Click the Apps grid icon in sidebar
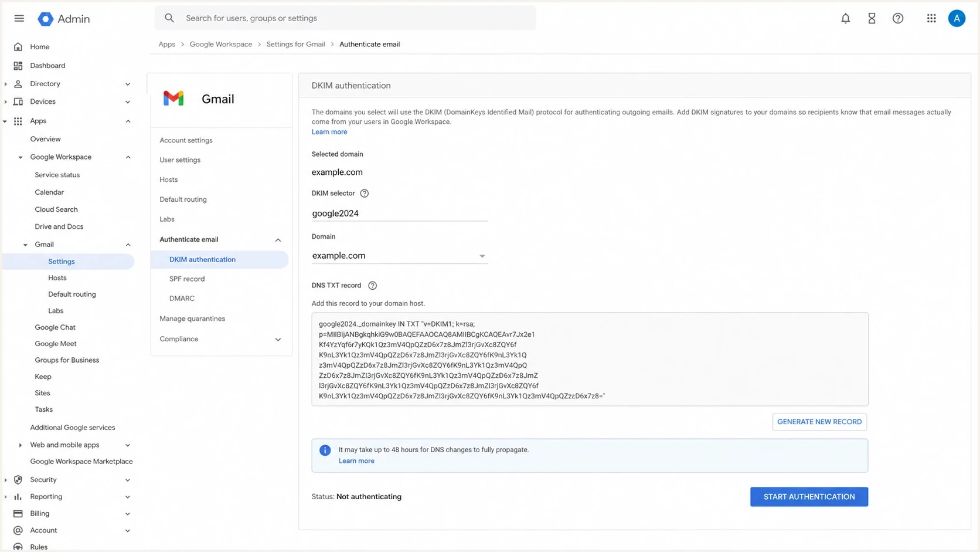 [18, 121]
